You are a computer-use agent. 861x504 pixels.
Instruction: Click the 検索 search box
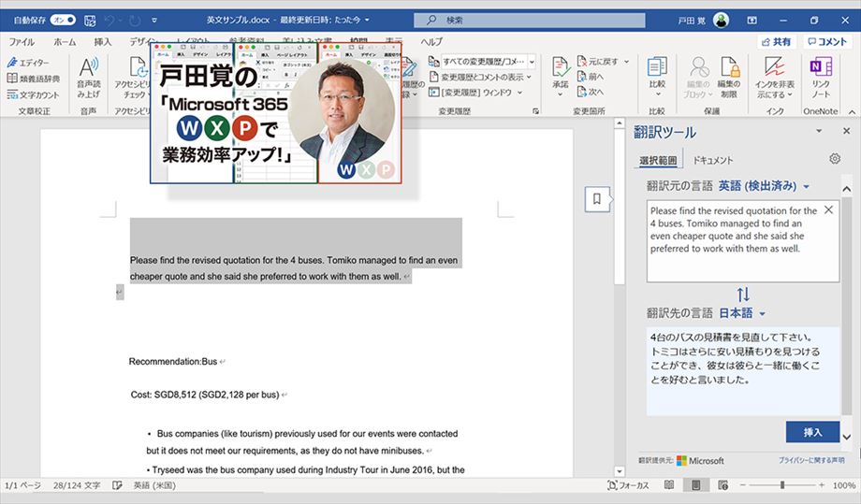(x=530, y=21)
